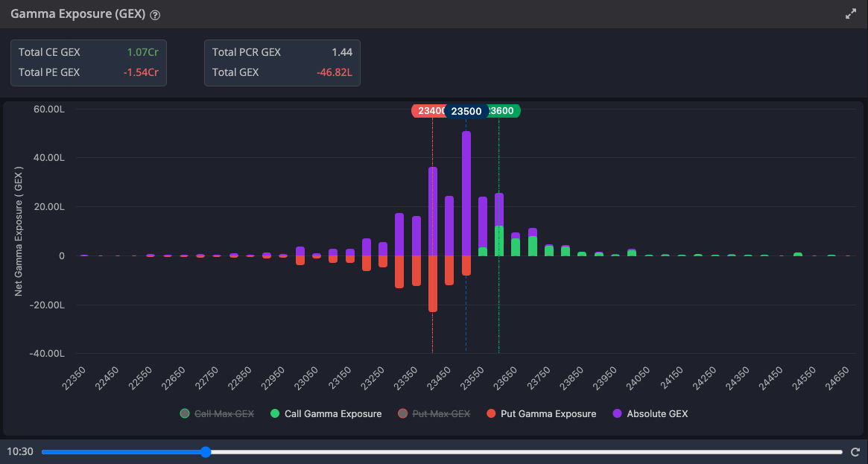
Task: Click the time slider handle
Action: point(206,452)
